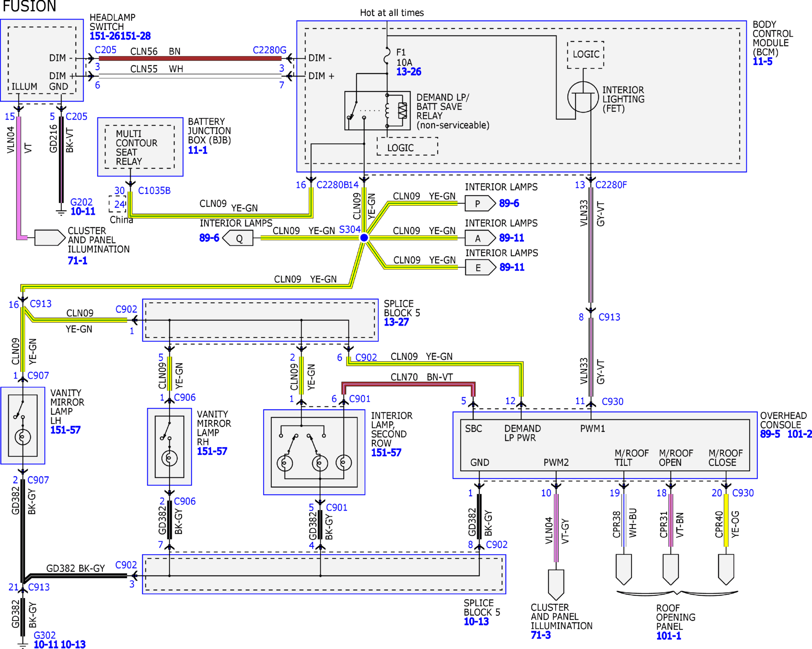This screenshot has width=812, height=649.
Task: Click the interior lighting FET symbol
Action: [x=583, y=97]
